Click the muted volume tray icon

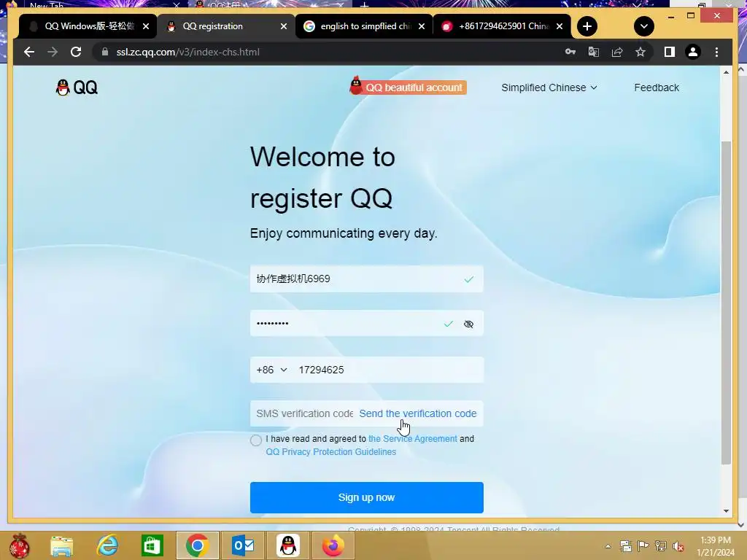tap(678, 546)
